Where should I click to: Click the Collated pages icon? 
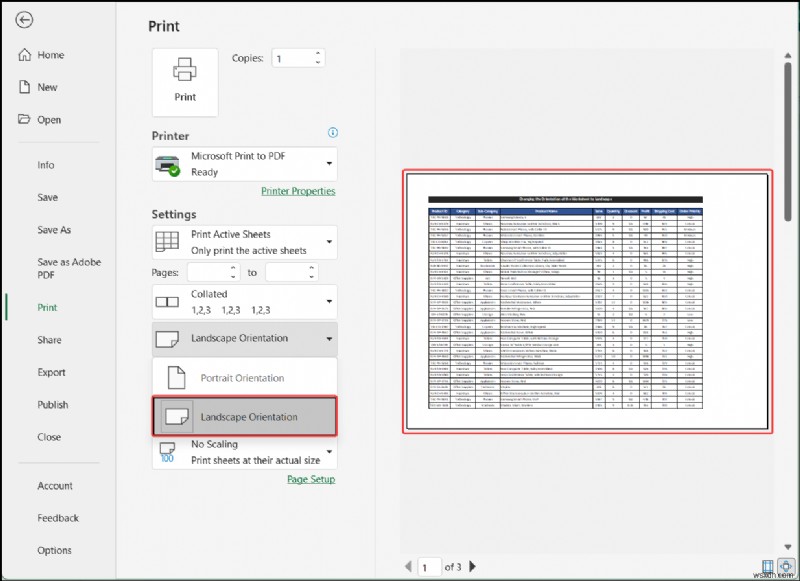coord(167,301)
